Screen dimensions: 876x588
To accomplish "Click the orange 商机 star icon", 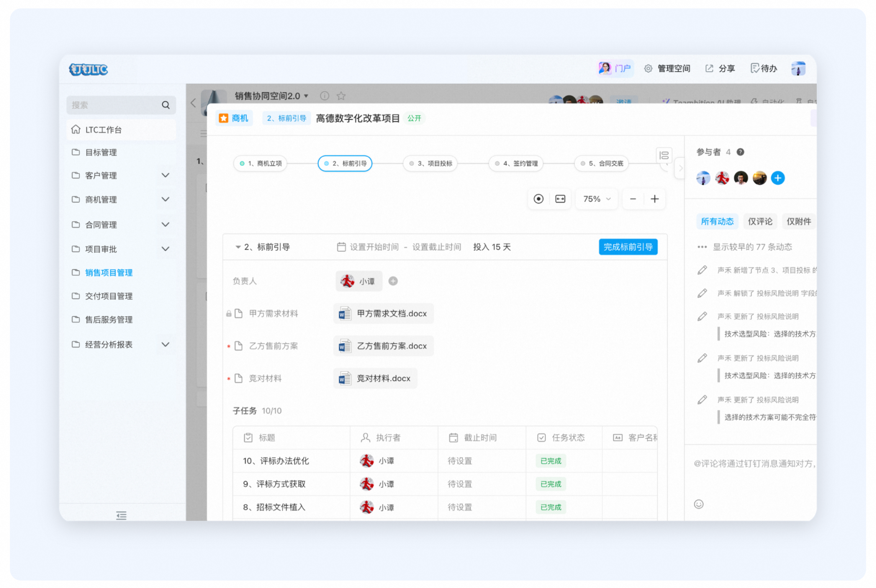I will 224,118.
